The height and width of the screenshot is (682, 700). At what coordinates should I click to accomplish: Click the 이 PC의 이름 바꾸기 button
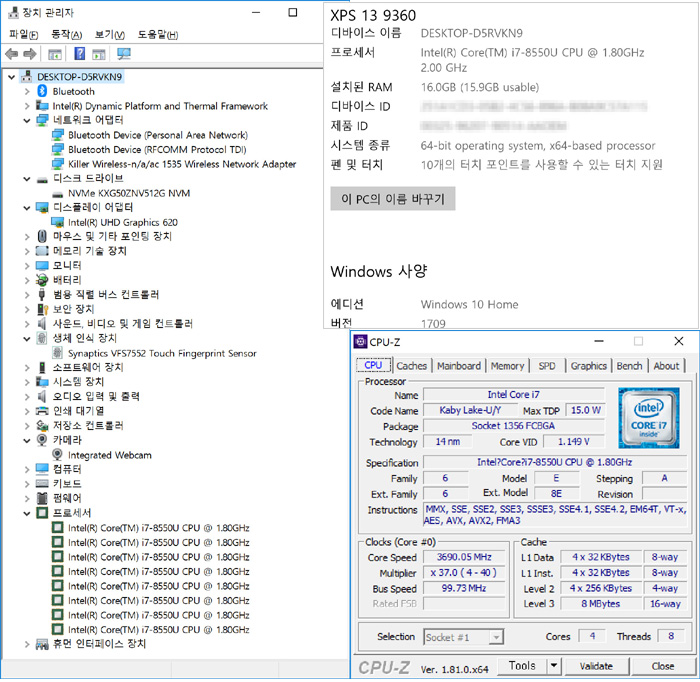point(393,198)
